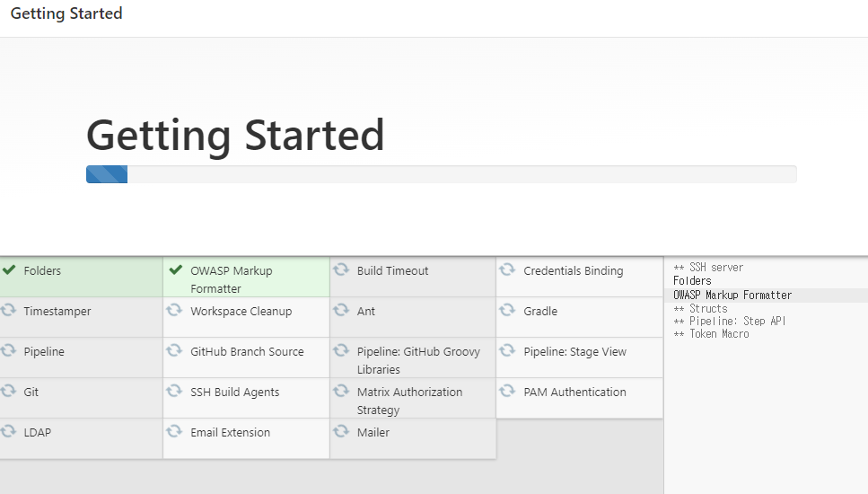
Task: Select the OWASP Markup Formatter plugin label
Action: (232, 279)
